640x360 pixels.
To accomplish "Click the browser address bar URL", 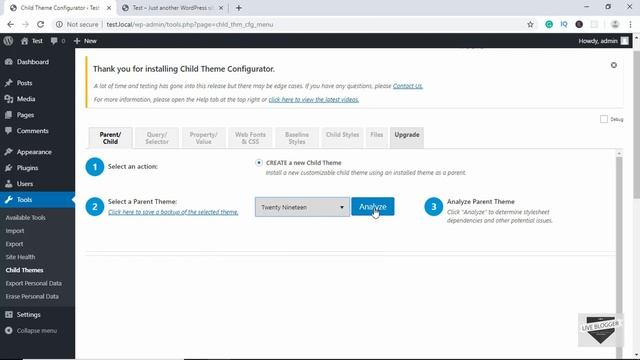I will point(189,24).
